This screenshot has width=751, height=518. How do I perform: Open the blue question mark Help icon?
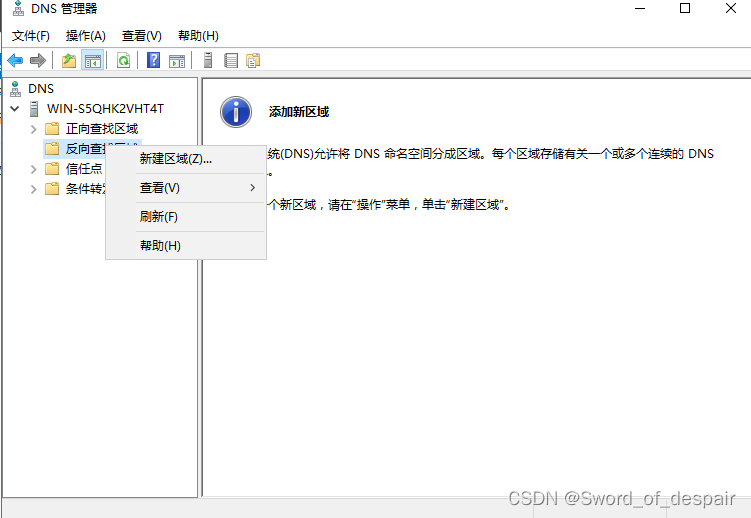[x=153, y=60]
